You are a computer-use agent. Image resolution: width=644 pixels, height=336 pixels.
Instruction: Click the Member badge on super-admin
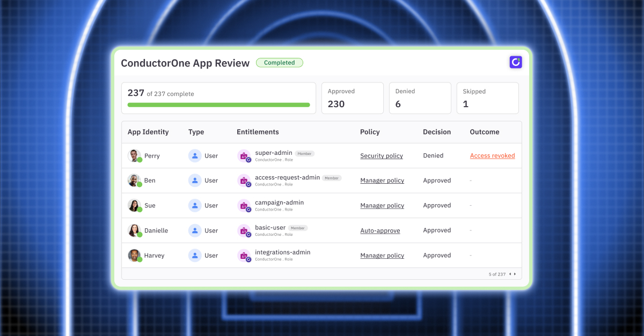304,153
